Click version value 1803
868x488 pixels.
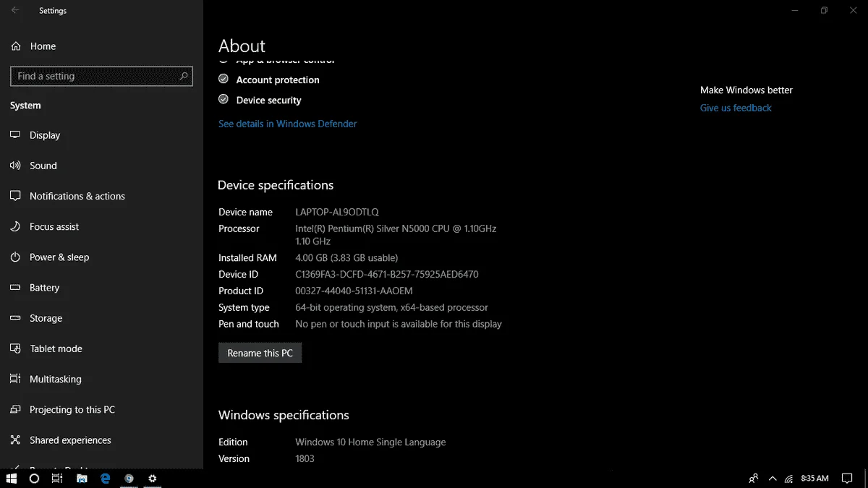tap(305, 458)
